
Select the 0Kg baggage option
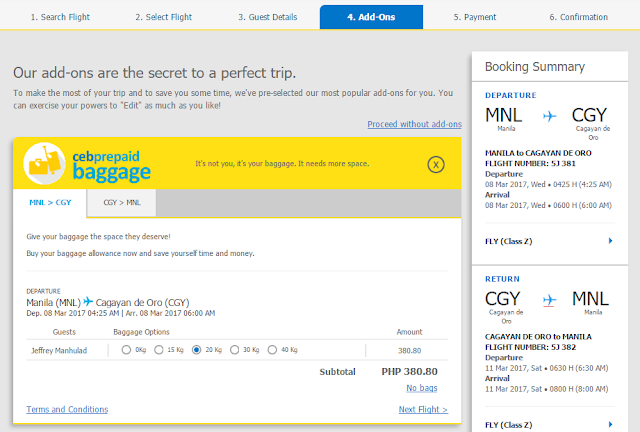(126, 350)
